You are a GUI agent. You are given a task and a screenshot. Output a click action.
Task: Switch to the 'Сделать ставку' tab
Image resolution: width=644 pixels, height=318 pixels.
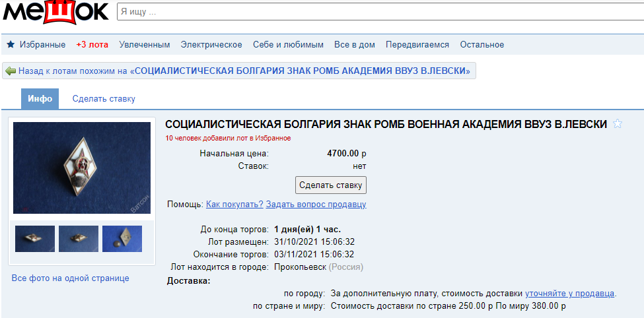tap(104, 99)
